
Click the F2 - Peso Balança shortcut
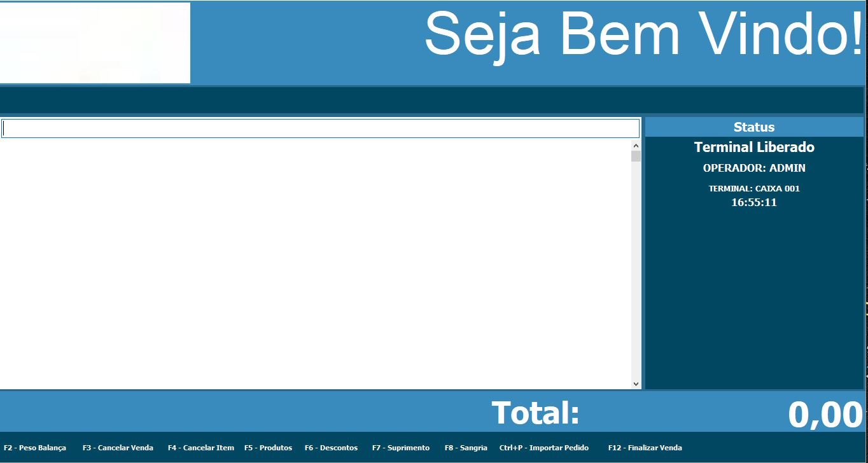click(35, 448)
